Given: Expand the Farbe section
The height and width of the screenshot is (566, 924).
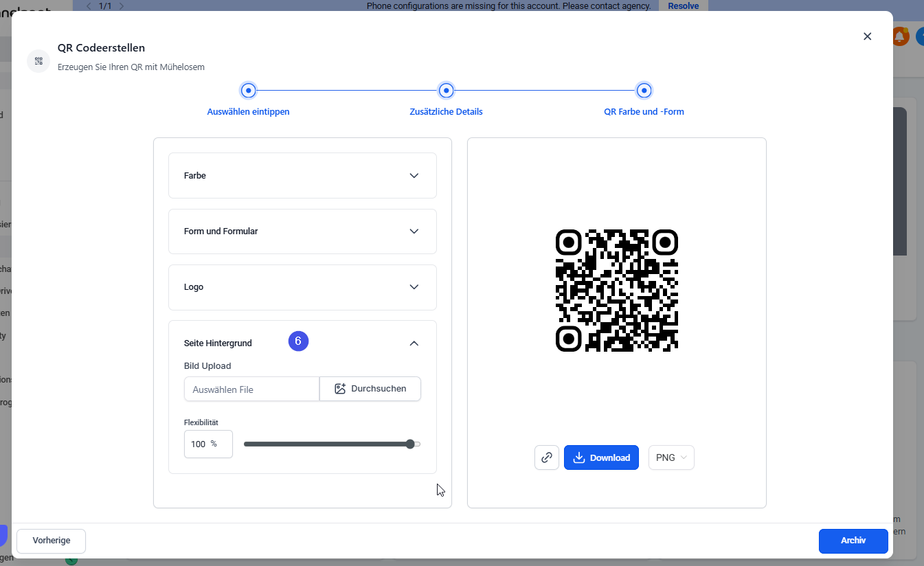Looking at the screenshot, I should [x=302, y=176].
